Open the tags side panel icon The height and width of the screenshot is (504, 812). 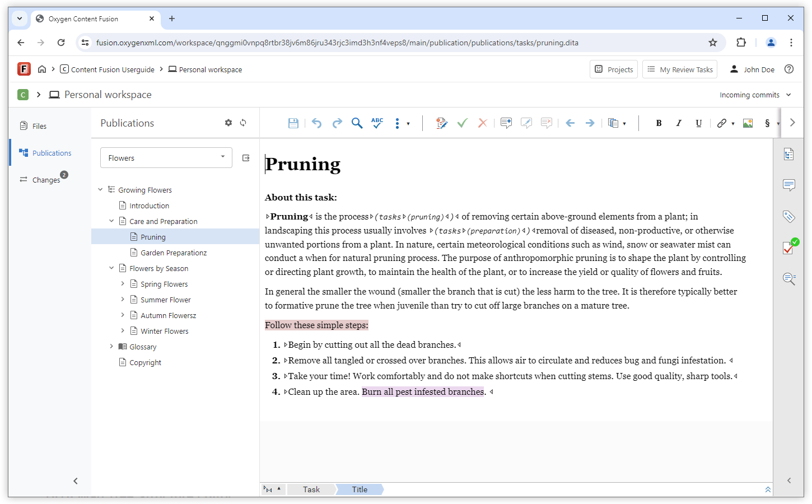coord(788,217)
